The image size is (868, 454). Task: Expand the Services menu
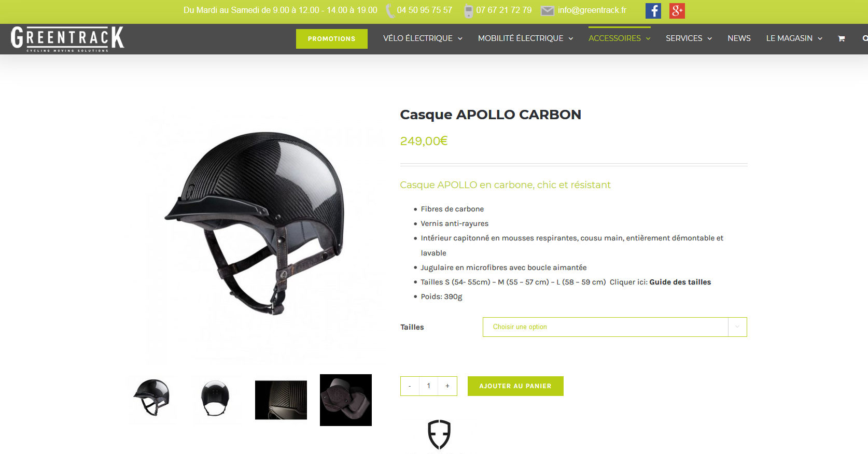689,38
